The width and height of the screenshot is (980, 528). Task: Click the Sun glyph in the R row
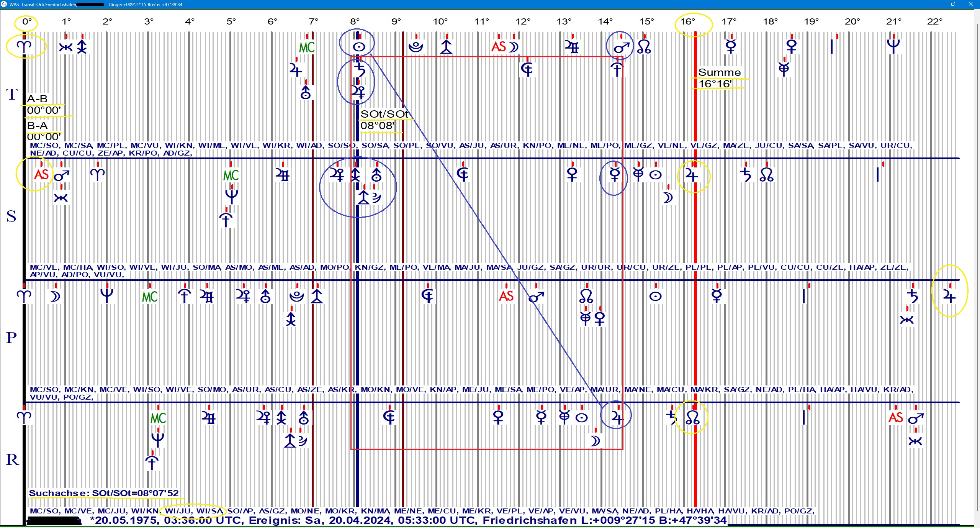[582, 418]
